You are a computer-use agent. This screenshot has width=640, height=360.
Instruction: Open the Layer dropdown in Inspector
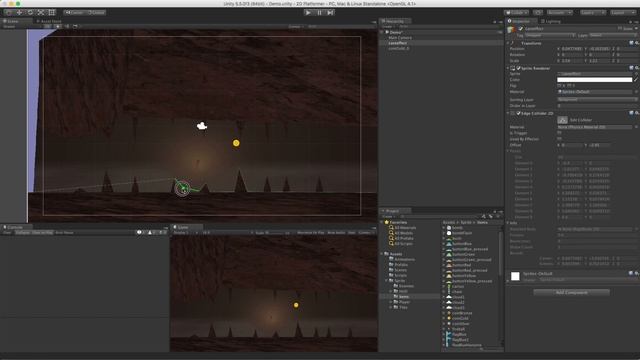point(612,36)
